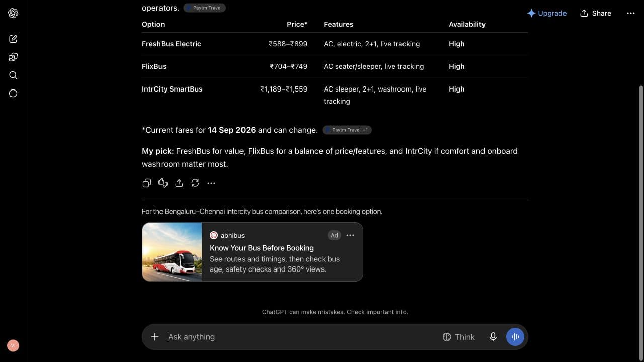Screen dimensions: 644x362
Task: Click ad description about routes and timings
Action: (275, 264)
